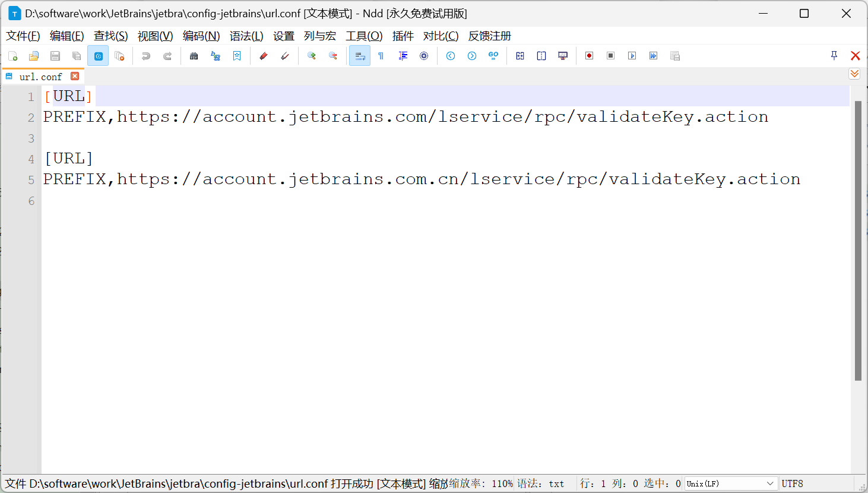Image resolution: width=868 pixels, height=493 pixels.
Task: Click the GO to line icon
Action: [493, 56]
